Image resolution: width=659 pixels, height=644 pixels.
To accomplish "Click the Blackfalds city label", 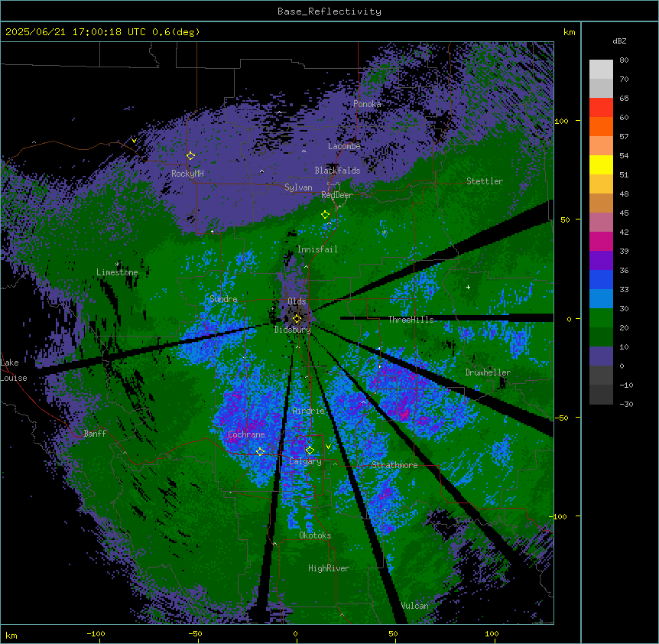I will tap(337, 171).
